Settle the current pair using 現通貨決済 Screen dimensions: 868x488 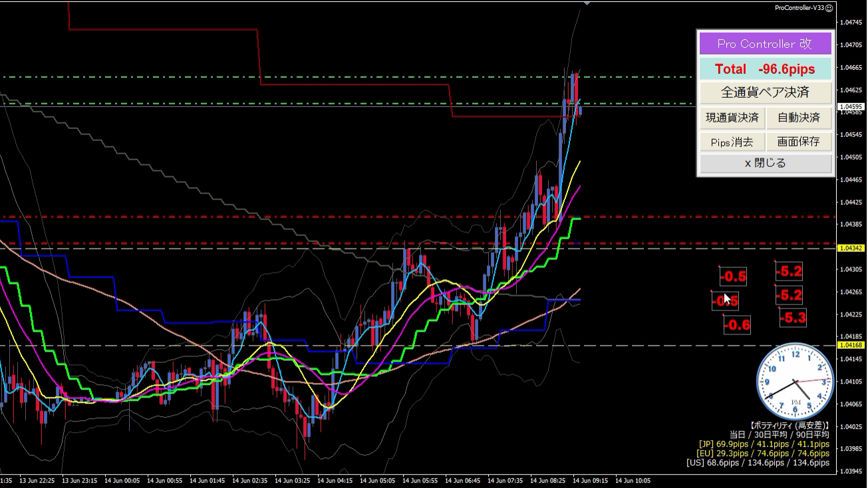[x=732, y=118]
